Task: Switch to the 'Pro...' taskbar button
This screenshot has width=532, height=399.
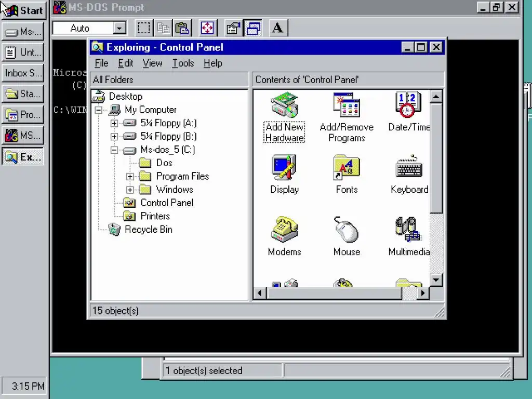Action: (23, 115)
